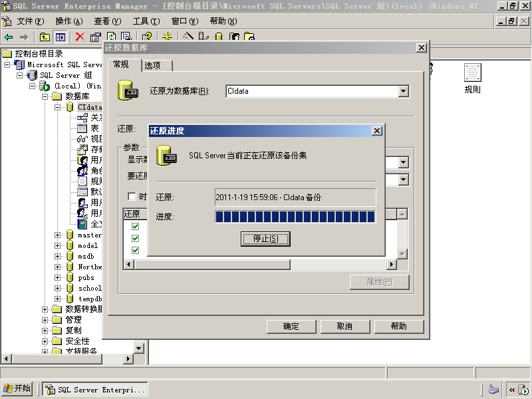Viewport: 532px width, 399px height.
Task: Toggle the console tree show/hide icon
Action: coord(61,37)
